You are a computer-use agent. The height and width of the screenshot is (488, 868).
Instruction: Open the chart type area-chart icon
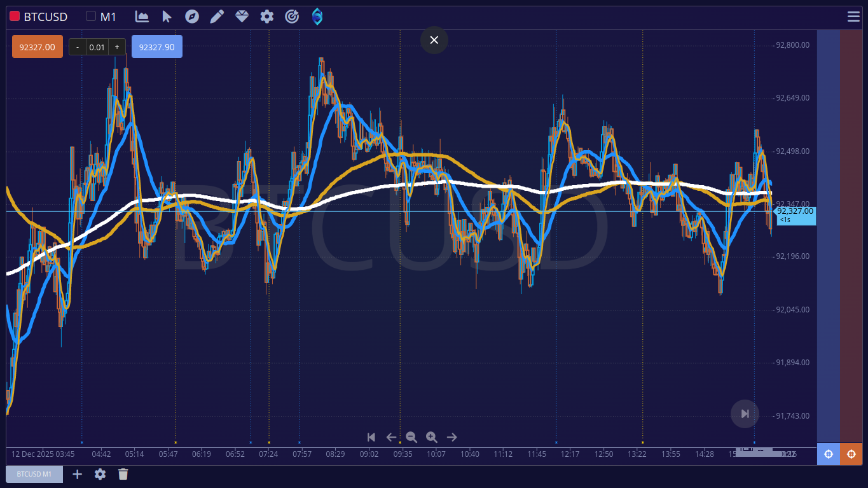pos(142,17)
